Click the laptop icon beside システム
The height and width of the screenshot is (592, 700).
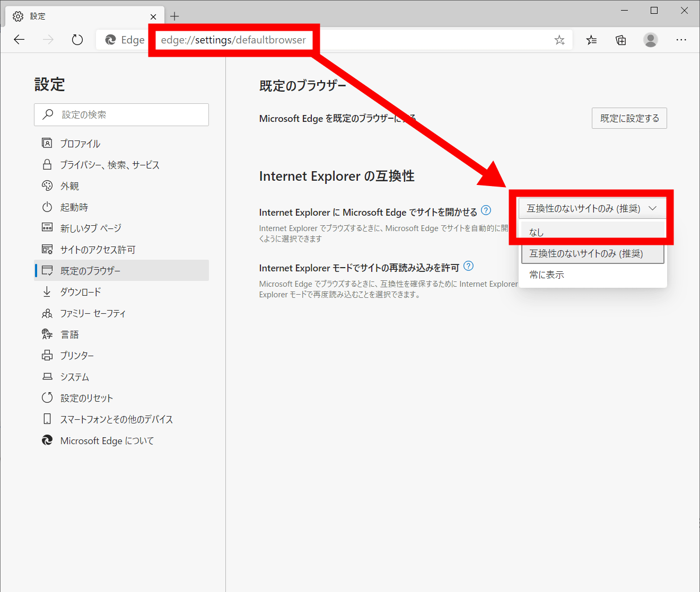point(47,376)
